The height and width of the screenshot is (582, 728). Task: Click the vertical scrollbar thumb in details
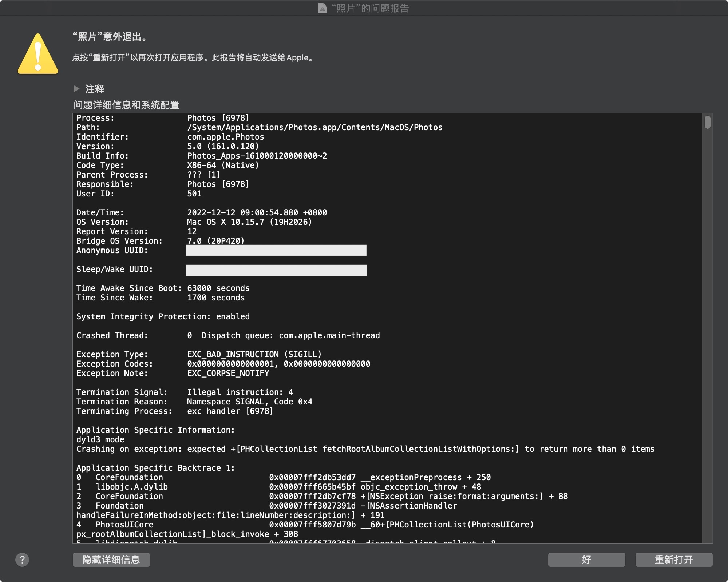coord(707,122)
